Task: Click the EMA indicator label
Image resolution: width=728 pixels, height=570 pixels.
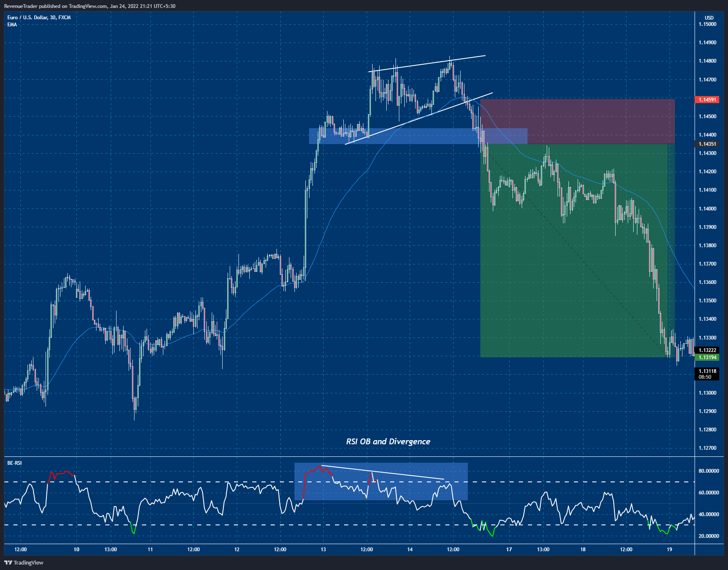Action: (x=12, y=25)
